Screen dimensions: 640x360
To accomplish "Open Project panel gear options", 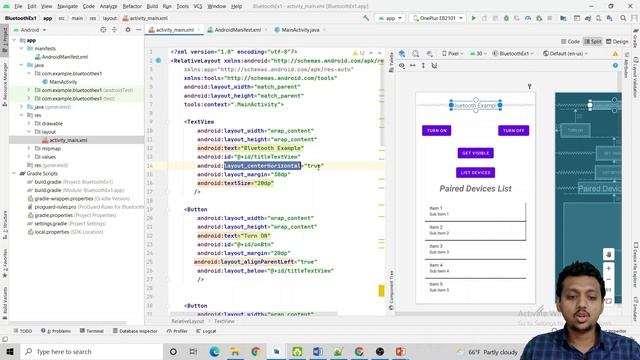I will point(128,30).
